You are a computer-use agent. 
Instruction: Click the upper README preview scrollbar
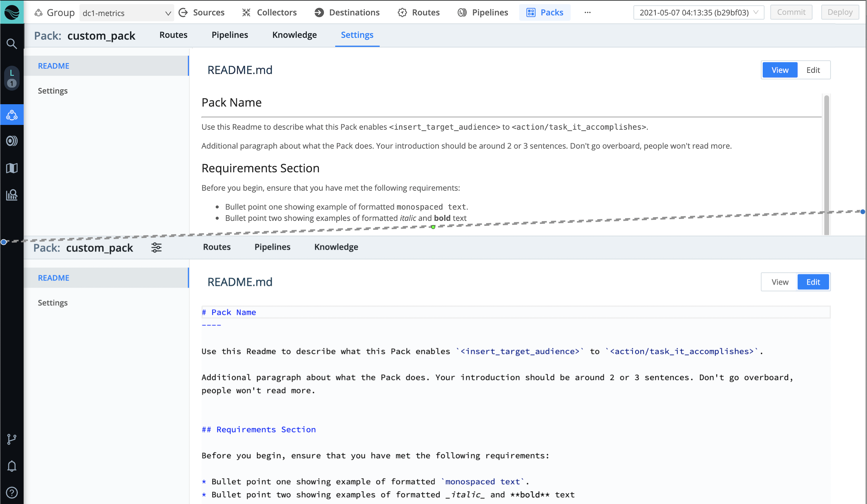[826, 164]
